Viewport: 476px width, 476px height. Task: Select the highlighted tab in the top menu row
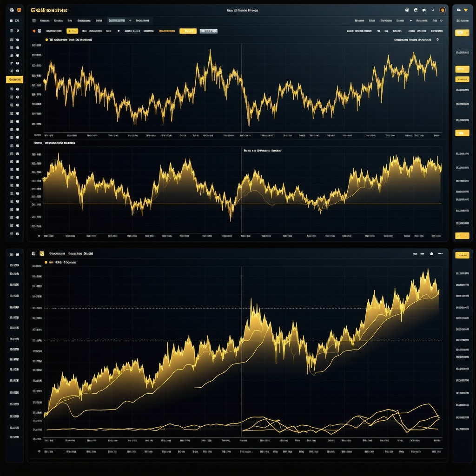pos(117,20)
